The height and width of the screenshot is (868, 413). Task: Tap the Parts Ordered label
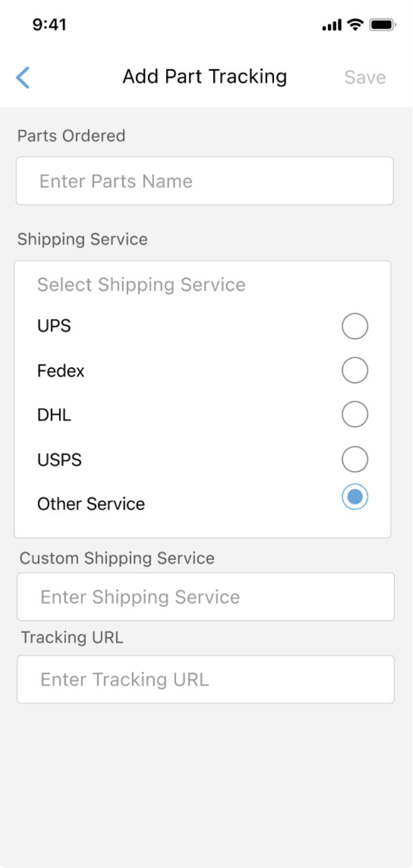coord(71,136)
